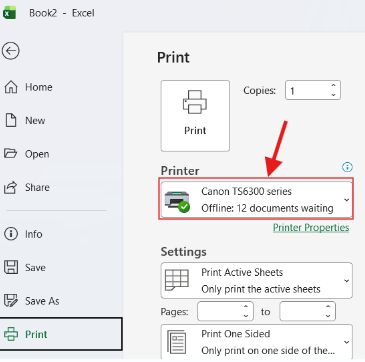
Task: Open the Printer Properties link
Action: [311, 228]
